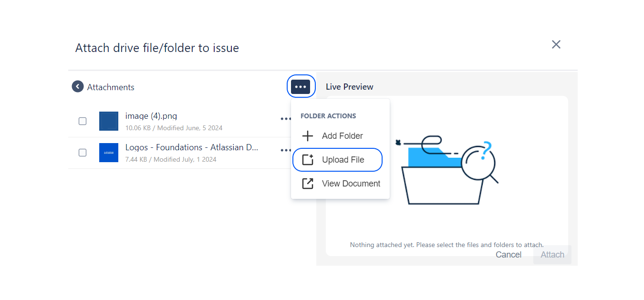Select the Logos - Foundations file checkbox
The image size is (644, 300).
coord(83,153)
